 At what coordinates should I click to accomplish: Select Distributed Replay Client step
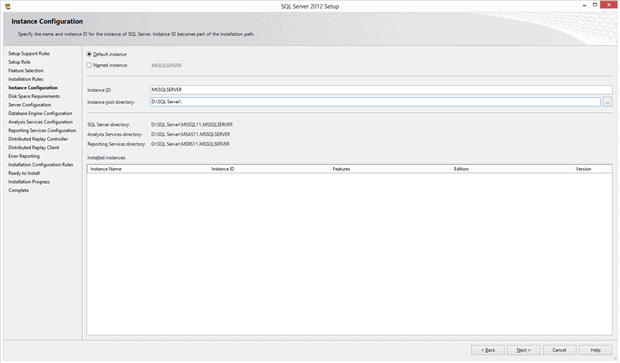[34, 147]
